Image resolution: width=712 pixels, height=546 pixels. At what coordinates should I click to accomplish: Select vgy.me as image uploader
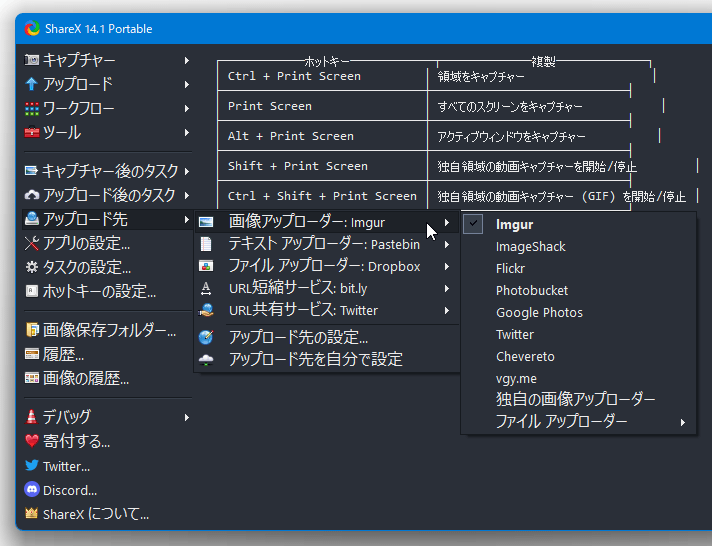(578, 378)
